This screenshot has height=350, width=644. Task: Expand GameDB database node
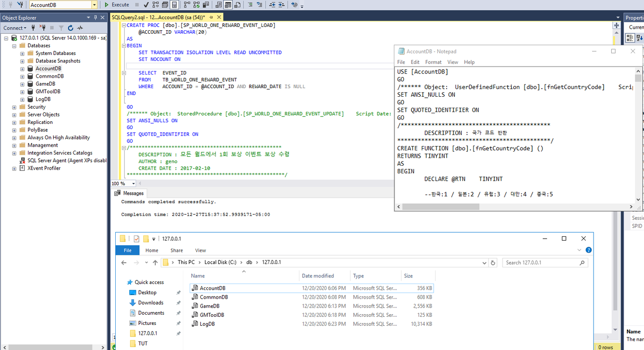(x=22, y=84)
